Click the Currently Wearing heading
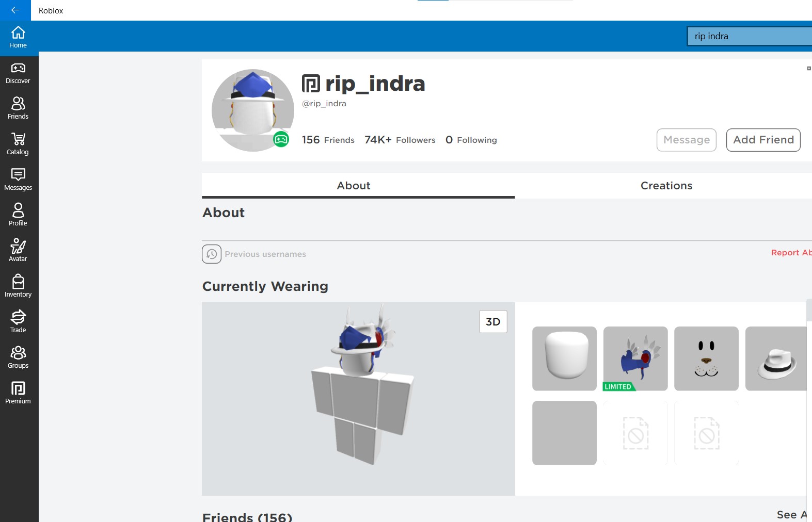Screen dimensions: 812x522 (265, 286)
